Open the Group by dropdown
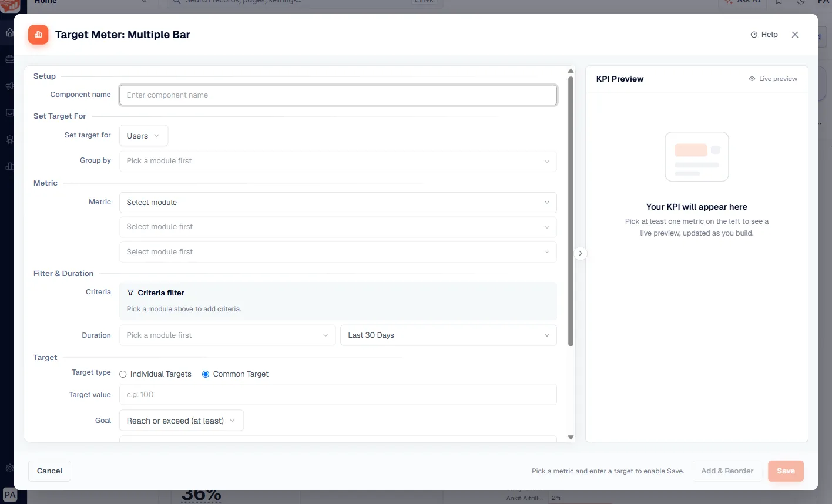 338,161
